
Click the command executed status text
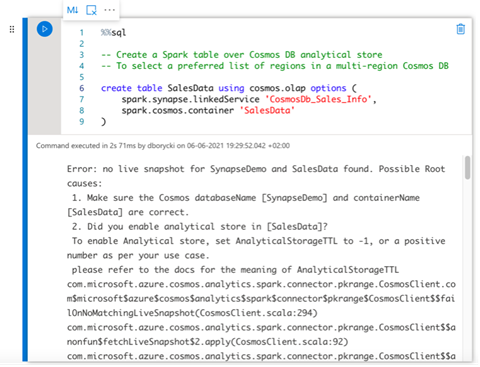pyautogui.click(x=163, y=146)
